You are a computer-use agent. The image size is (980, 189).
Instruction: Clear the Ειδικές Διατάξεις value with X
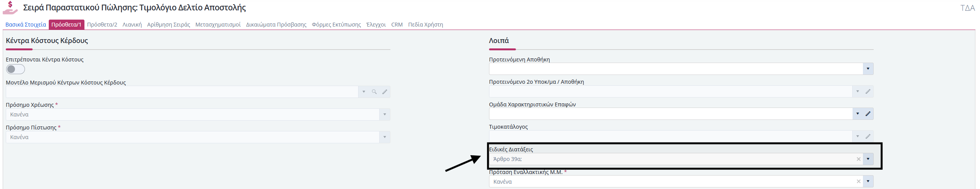859,159
